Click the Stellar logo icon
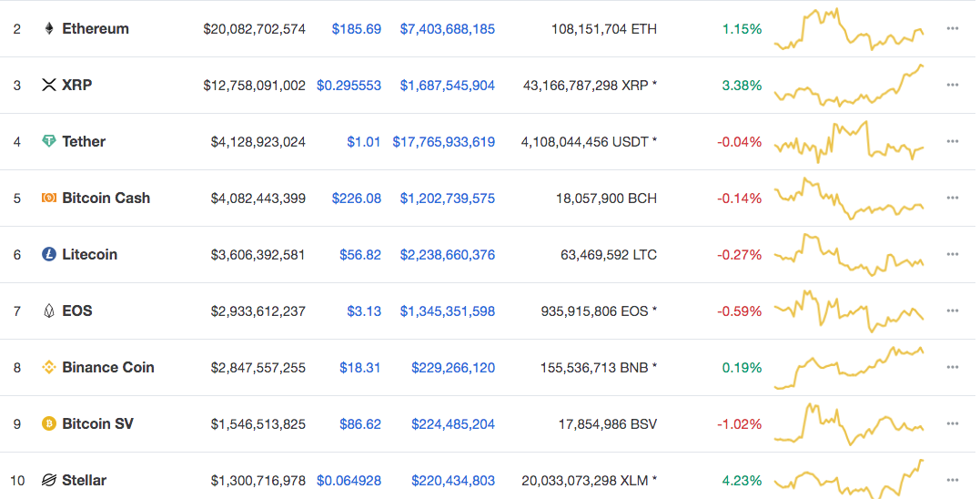 (x=49, y=480)
